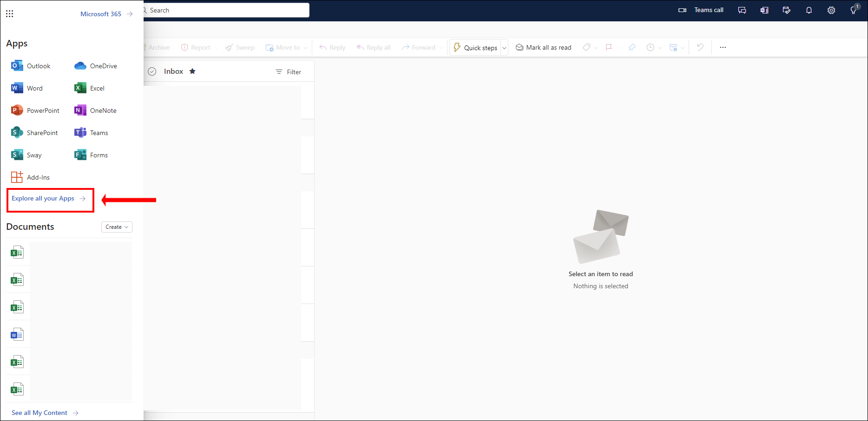Click Mark all as read

click(x=544, y=47)
